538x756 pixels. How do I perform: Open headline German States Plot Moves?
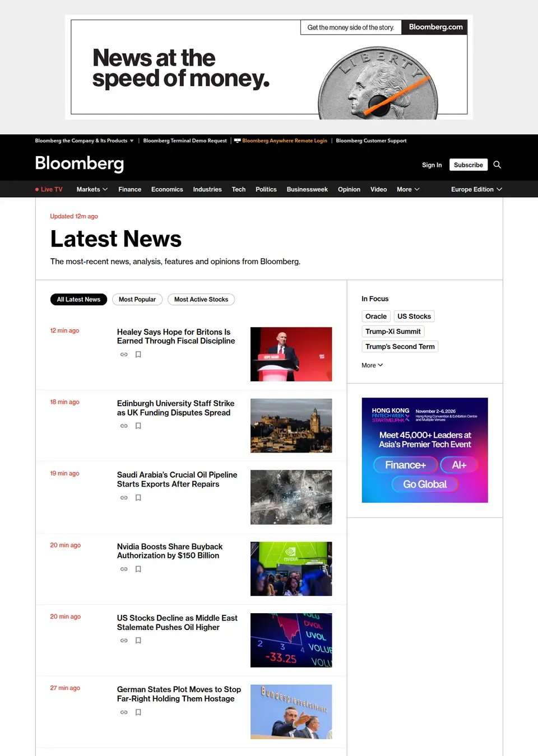[179, 694]
